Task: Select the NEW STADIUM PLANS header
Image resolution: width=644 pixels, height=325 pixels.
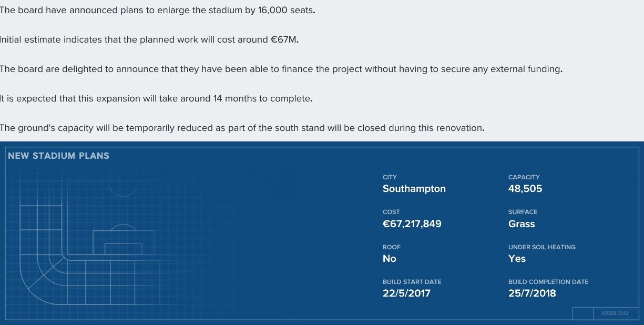Action: (x=59, y=156)
